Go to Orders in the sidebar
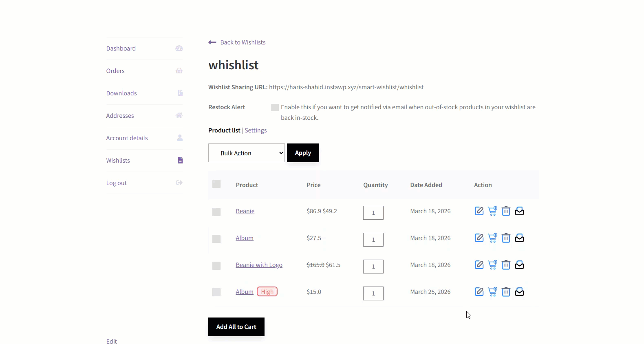This screenshot has width=644, height=344. coord(115,71)
